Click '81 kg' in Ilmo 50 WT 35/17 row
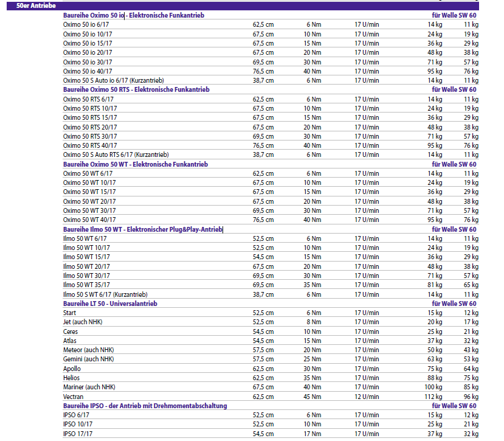The width and height of the screenshot is (504, 441). click(x=435, y=285)
